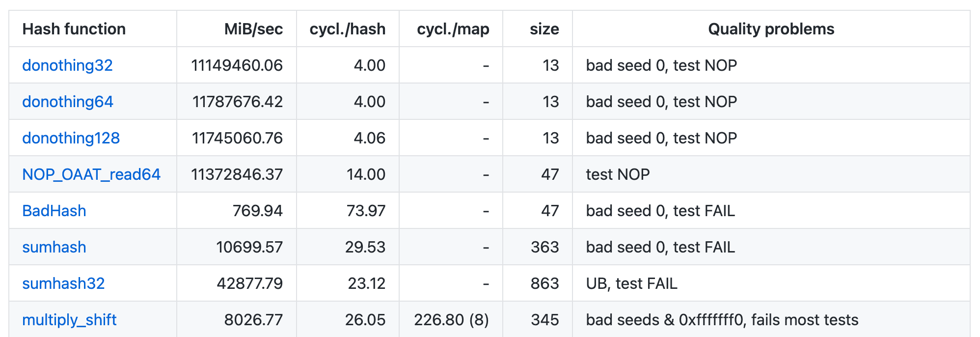
Task: Click the 226.80 (8) cycl./map cell
Action: point(451,320)
